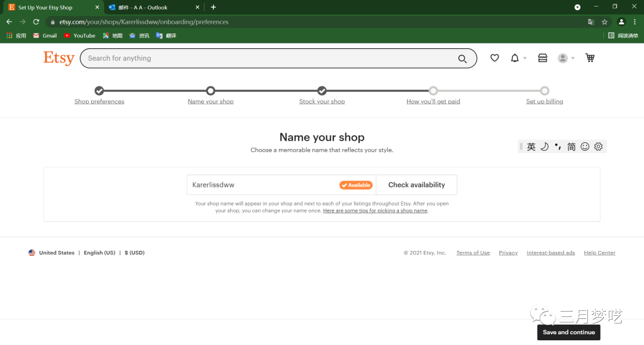
Task: Toggle simplified Chinese character mode
Action: click(571, 147)
